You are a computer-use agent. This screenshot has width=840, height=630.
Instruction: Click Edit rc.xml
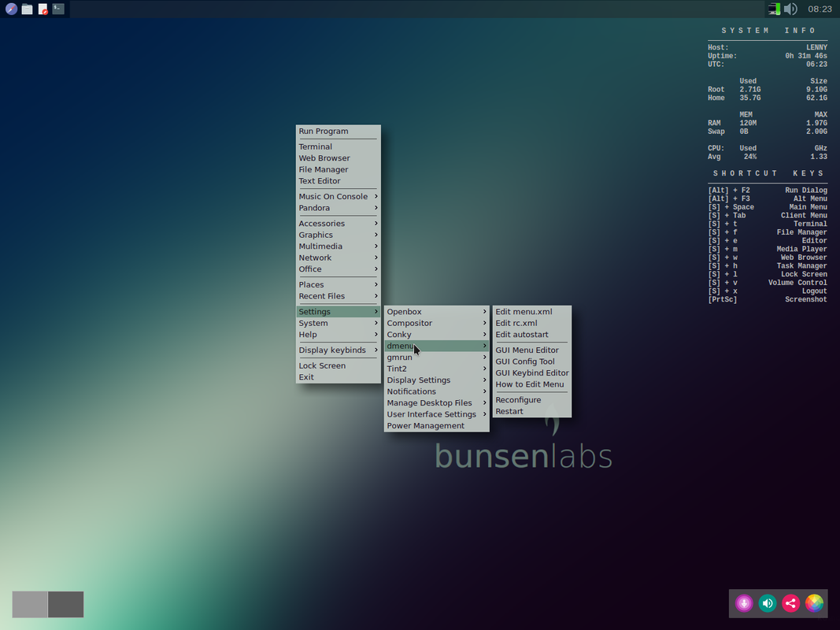532,323
